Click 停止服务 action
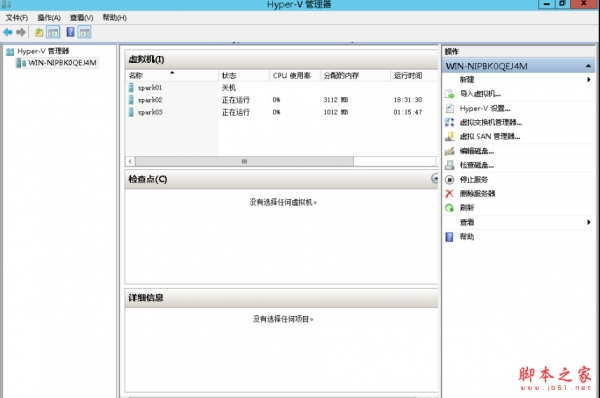The width and height of the screenshot is (600, 398). tap(474, 179)
